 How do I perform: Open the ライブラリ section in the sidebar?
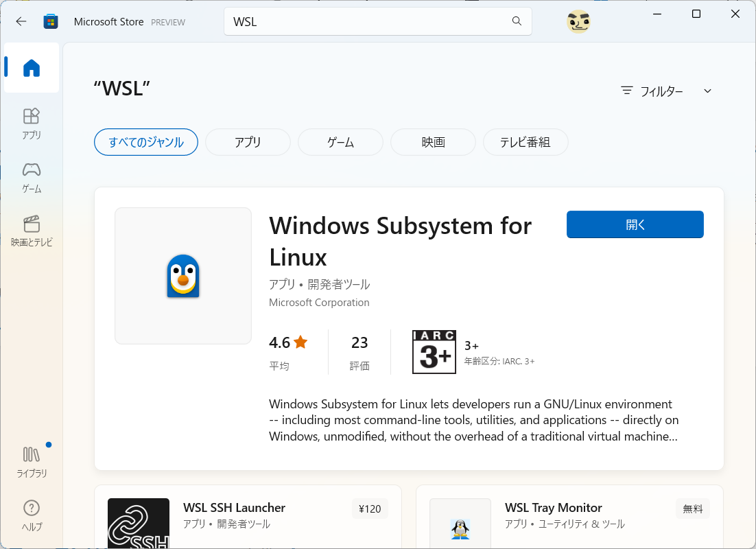[31, 460]
